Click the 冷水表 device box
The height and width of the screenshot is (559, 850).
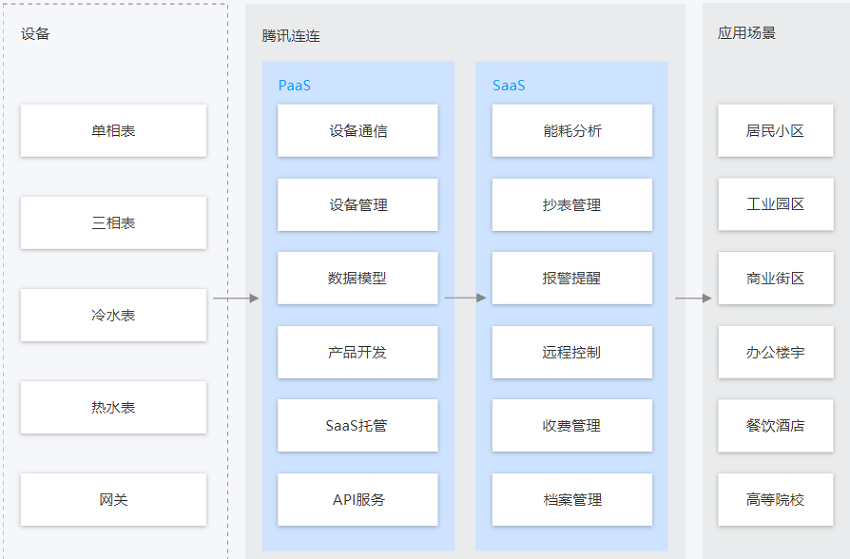coord(113,315)
